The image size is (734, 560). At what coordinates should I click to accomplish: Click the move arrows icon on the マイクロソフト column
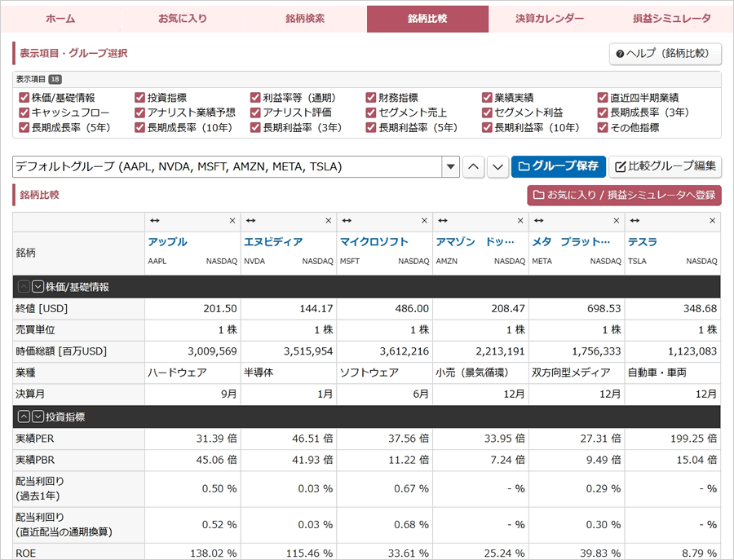click(347, 221)
